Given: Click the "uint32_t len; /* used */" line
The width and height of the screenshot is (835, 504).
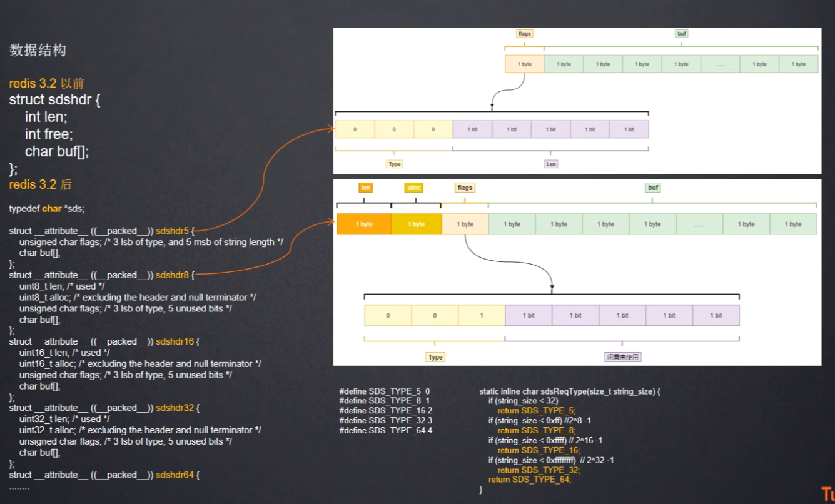Looking at the screenshot, I should pos(64,419).
